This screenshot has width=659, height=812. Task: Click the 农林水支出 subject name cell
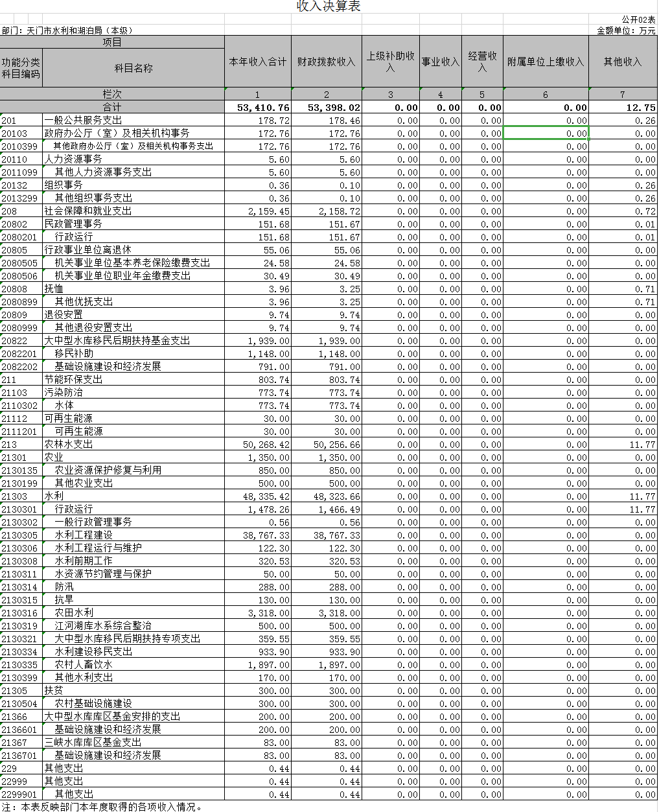click(69, 445)
